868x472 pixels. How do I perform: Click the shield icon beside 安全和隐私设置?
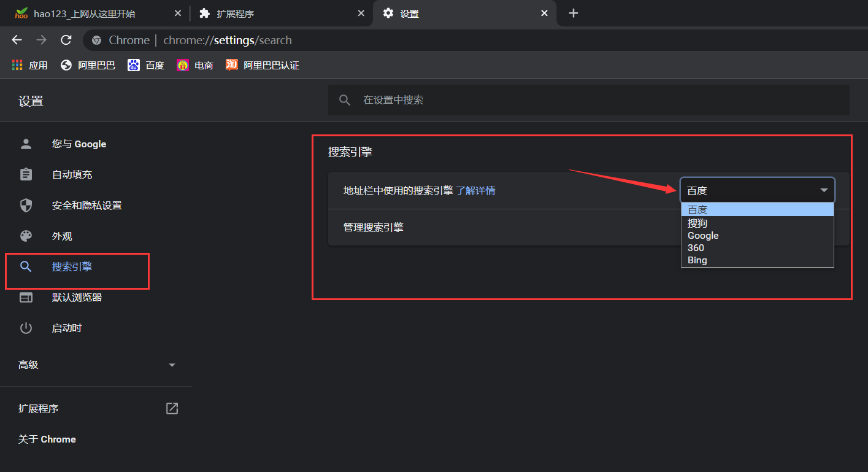point(26,205)
